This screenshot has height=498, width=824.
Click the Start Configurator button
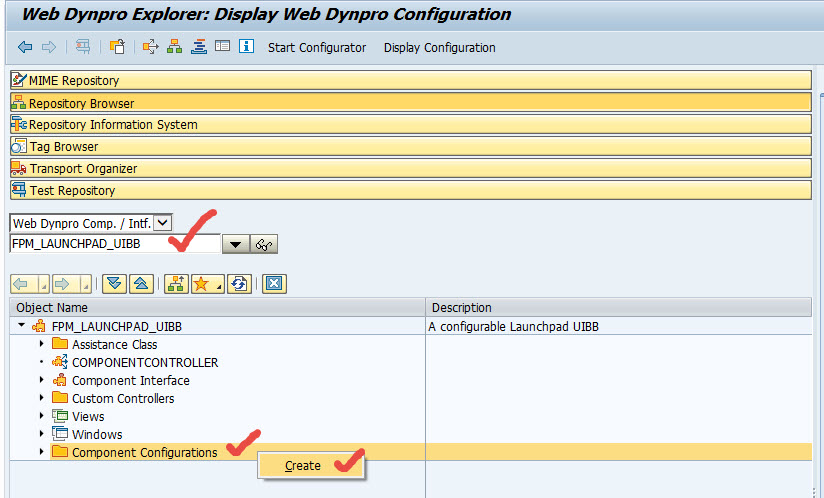click(x=317, y=48)
